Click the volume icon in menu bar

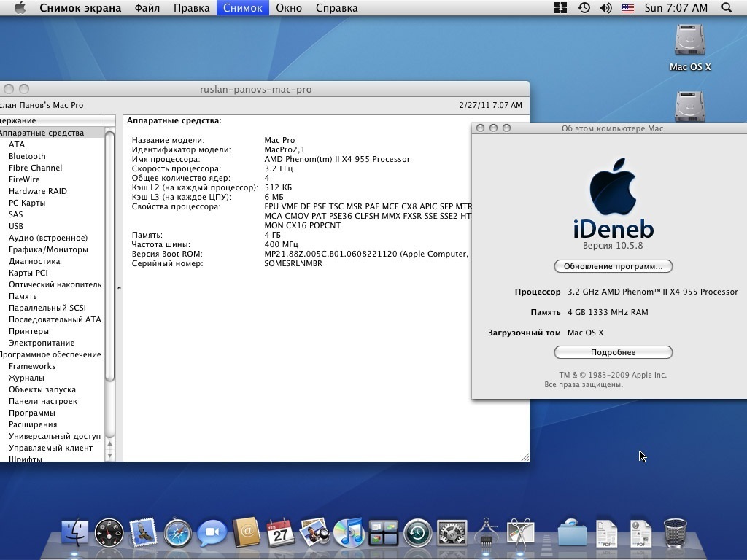pos(605,8)
